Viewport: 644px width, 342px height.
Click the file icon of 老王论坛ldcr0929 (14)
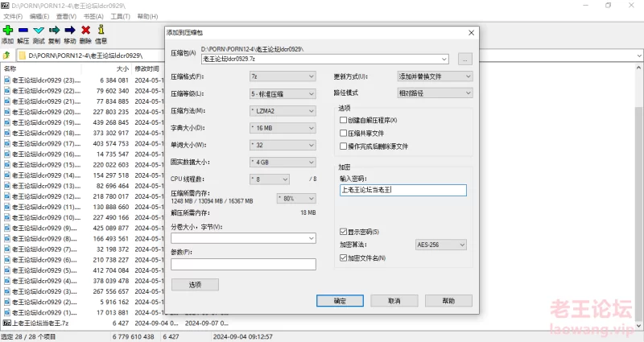[x=7, y=175]
